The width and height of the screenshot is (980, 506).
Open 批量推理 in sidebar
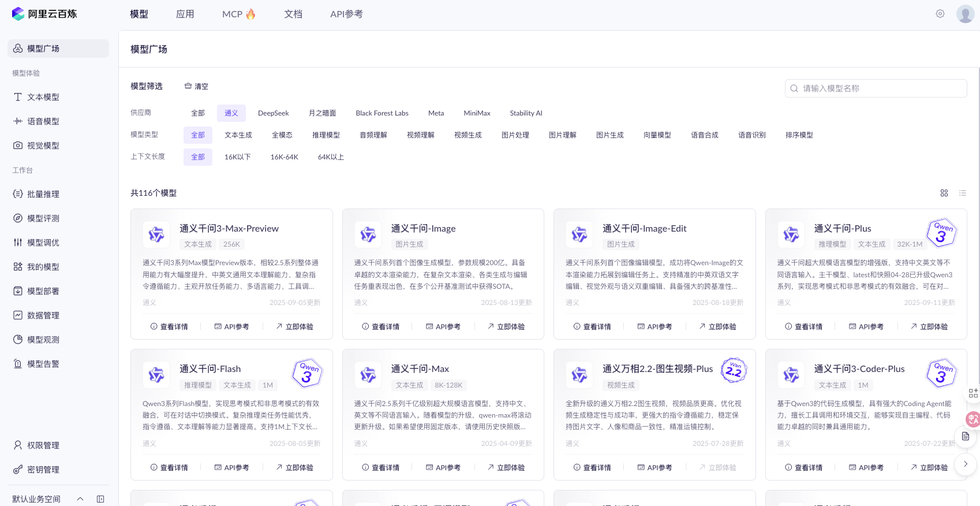pos(58,194)
